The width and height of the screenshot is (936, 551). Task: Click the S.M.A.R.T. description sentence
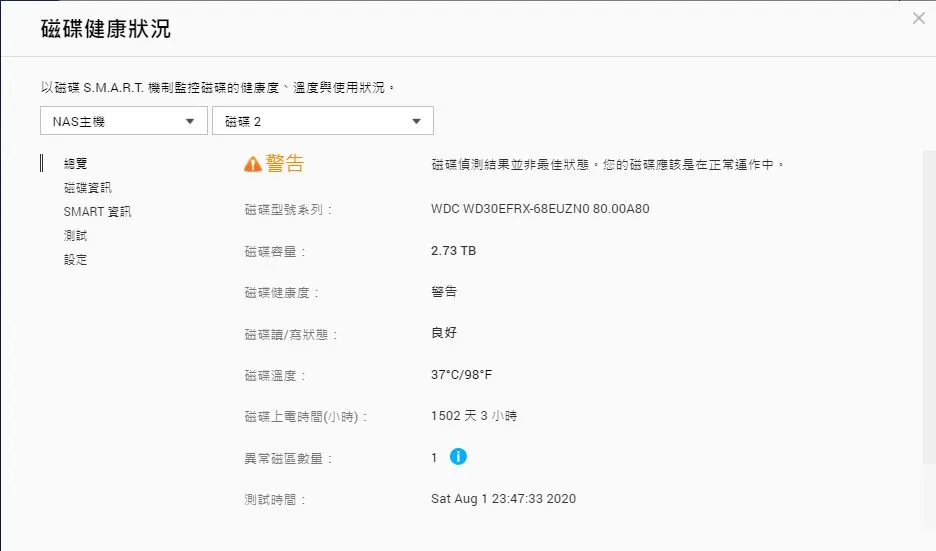(x=218, y=88)
